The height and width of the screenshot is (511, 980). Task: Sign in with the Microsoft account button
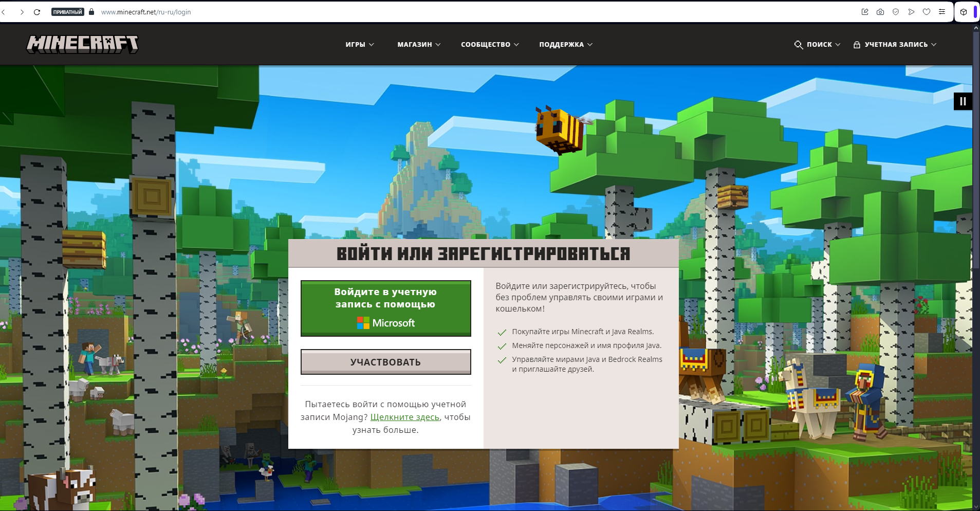tap(386, 308)
